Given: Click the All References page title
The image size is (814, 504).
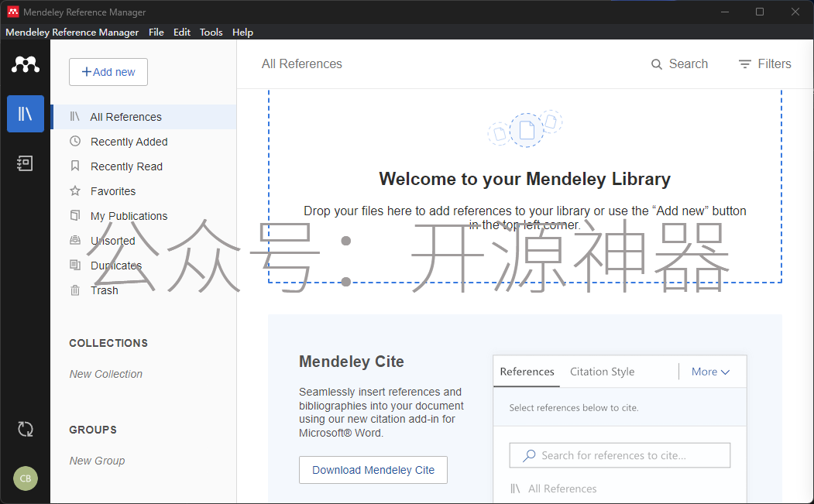Looking at the screenshot, I should click(301, 63).
